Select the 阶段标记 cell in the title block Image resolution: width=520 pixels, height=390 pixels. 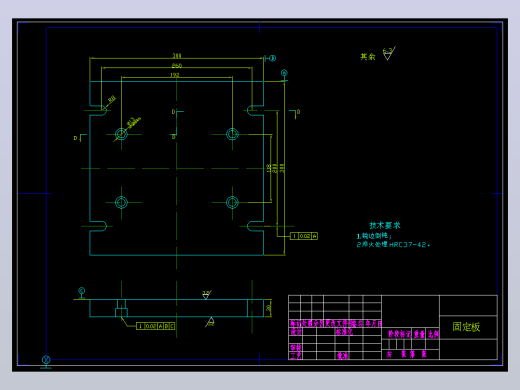point(399,334)
